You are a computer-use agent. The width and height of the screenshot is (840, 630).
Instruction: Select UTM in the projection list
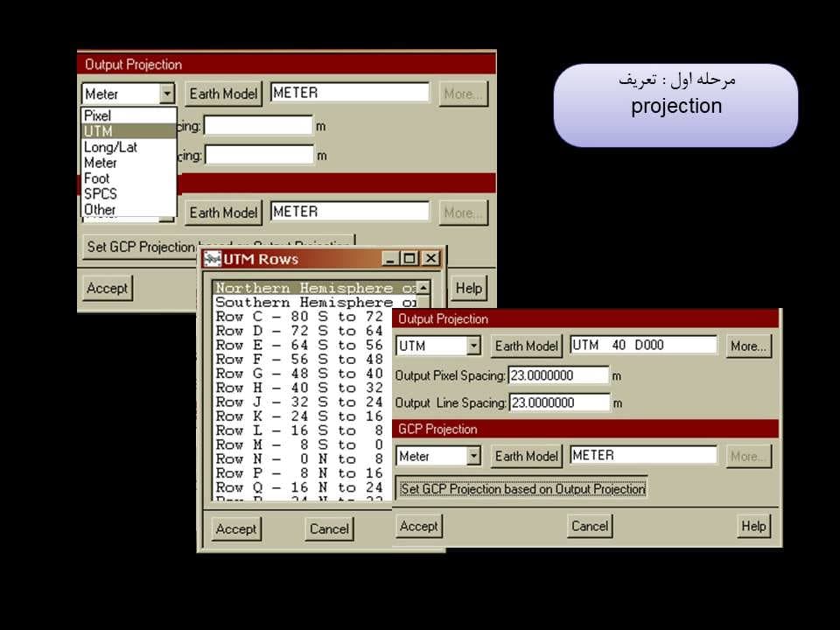point(129,131)
